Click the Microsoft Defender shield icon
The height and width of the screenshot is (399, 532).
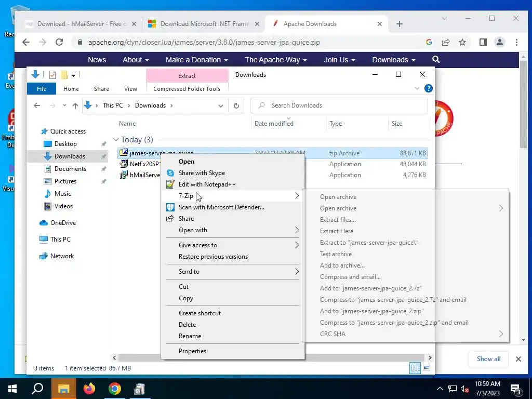point(170,207)
